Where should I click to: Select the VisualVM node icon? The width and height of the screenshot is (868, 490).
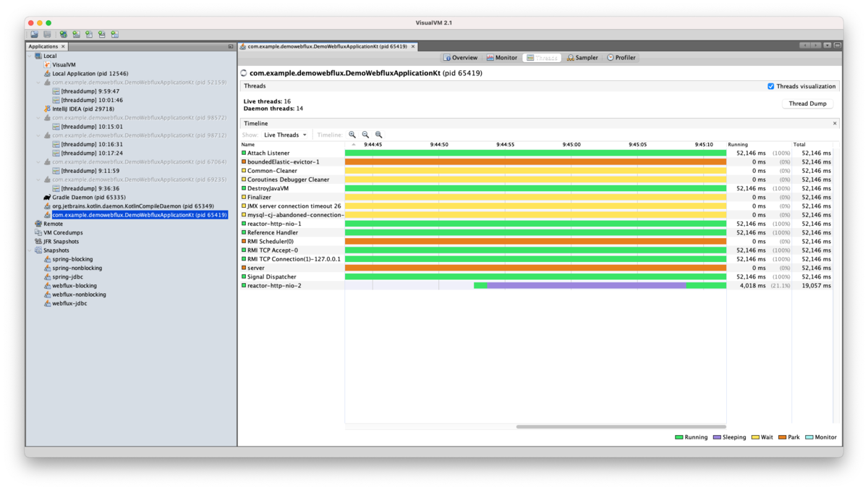47,64
